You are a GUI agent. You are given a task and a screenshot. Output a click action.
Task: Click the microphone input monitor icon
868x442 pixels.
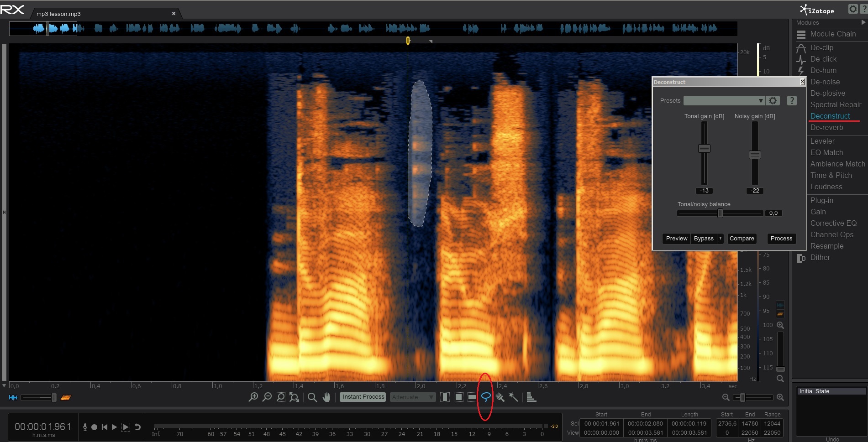click(x=85, y=427)
